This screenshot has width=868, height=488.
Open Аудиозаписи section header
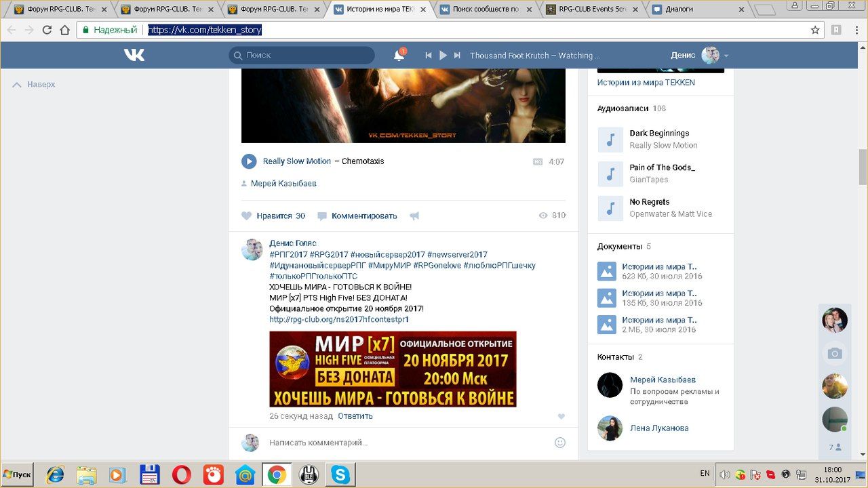pos(623,108)
